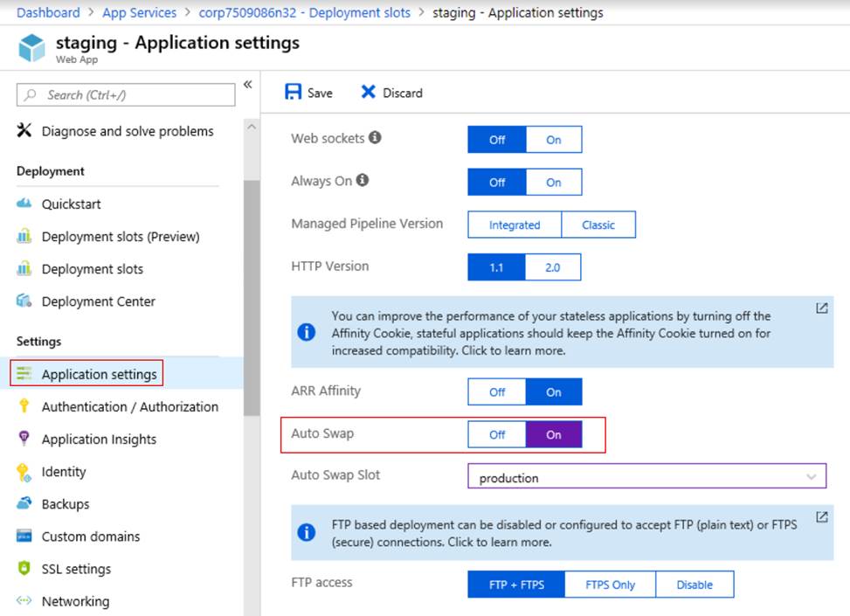This screenshot has height=616, width=850.
Task: Go to Authentication / Authorization settings
Action: [129, 406]
